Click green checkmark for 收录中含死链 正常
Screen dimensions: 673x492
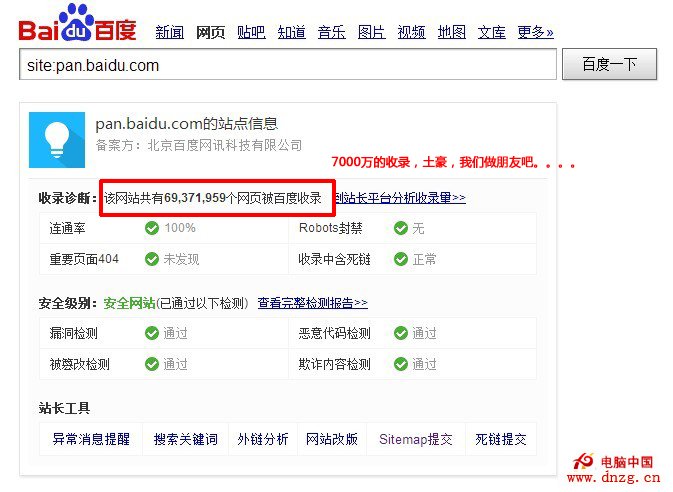pos(401,259)
